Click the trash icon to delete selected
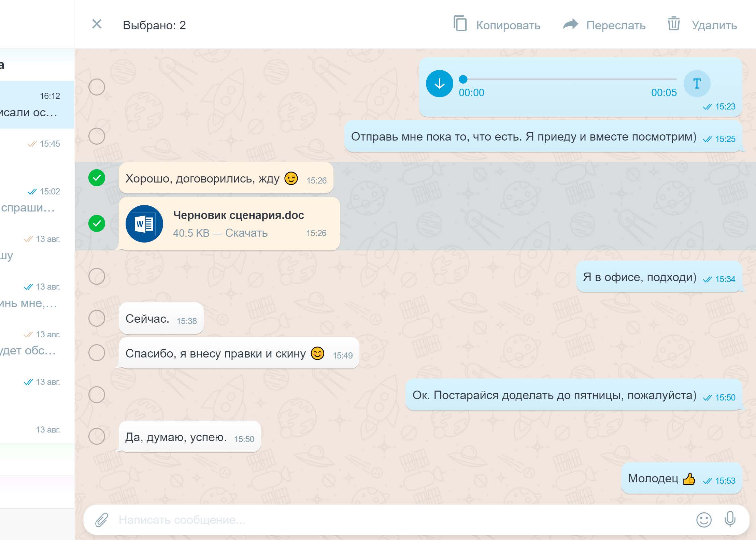756x540 pixels. click(674, 24)
